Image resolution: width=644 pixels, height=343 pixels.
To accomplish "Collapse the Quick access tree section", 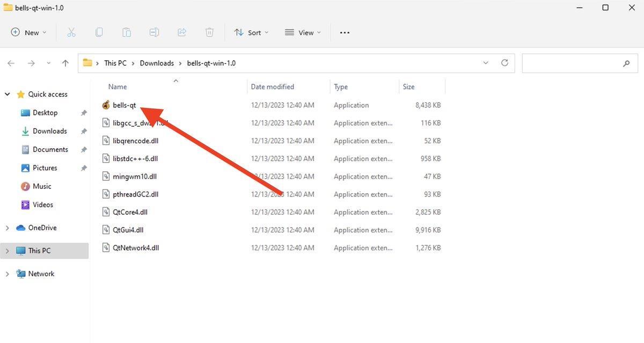I will click(x=8, y=94).
